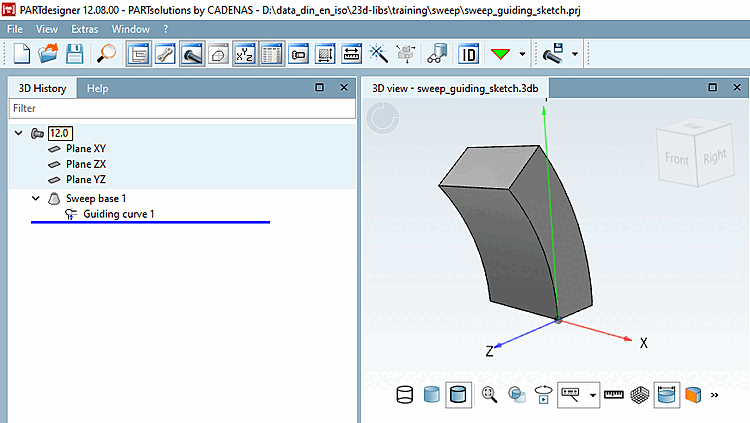The image size is (750, 423).
Task: Collapse the 12.0 root tree node
Action: tap(19, 133)
